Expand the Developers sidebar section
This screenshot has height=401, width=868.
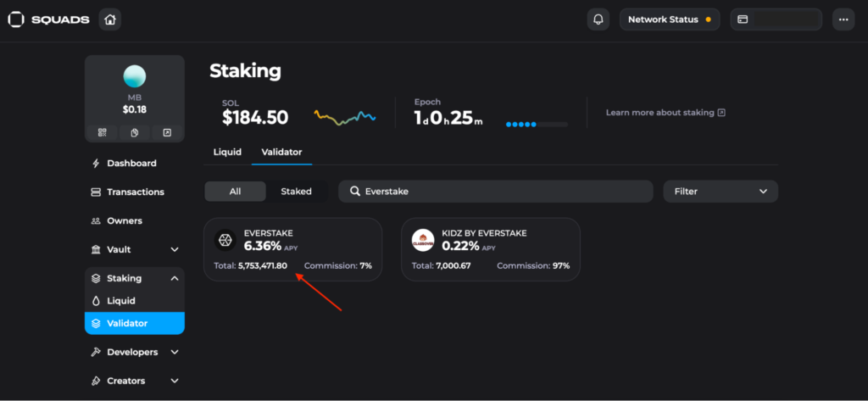click(135, 353)
